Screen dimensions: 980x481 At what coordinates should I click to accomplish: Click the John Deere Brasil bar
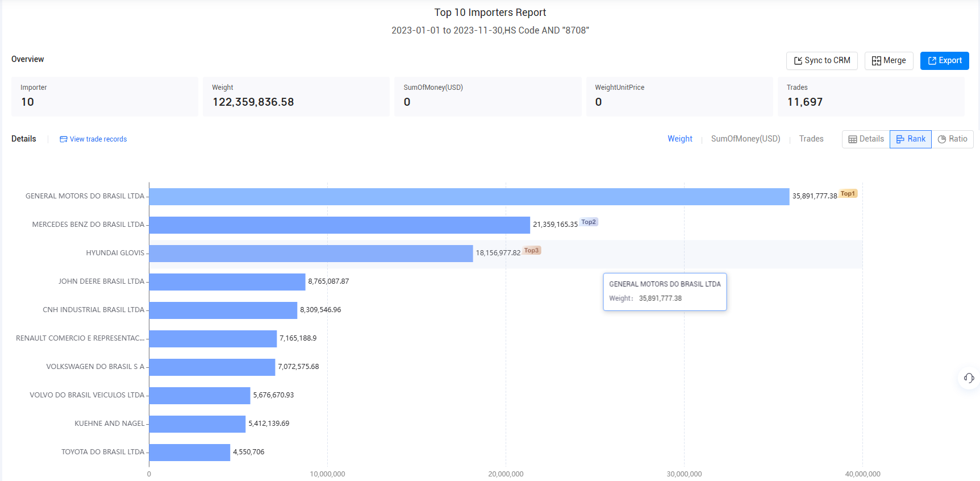click(x=227, y=282)
